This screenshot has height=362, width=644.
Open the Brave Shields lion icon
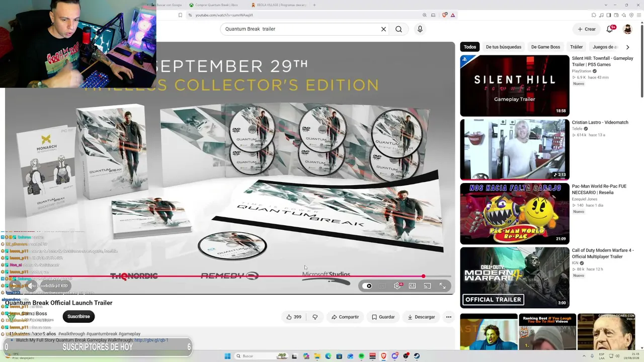[x=445, y=15]
